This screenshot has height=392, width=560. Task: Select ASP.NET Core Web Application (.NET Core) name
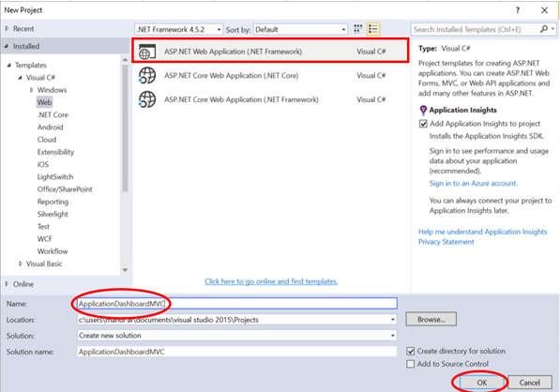point(232,76)
